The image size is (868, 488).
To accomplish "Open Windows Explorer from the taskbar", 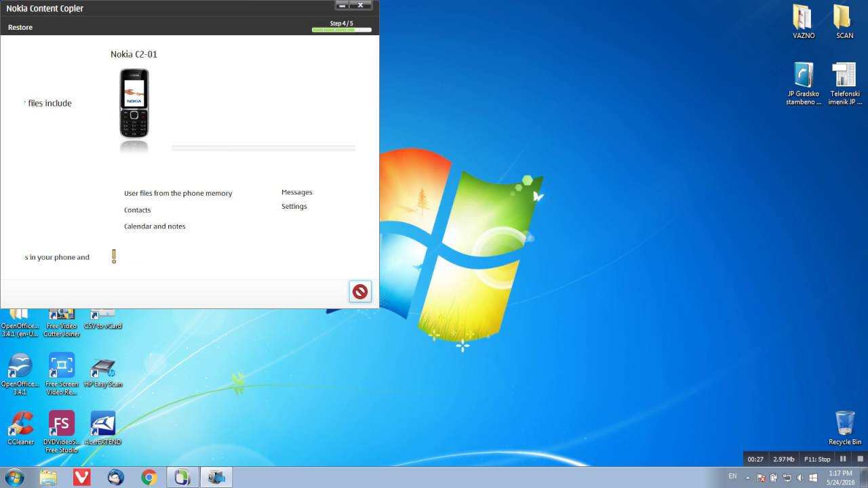I will (x=48, y=477).
